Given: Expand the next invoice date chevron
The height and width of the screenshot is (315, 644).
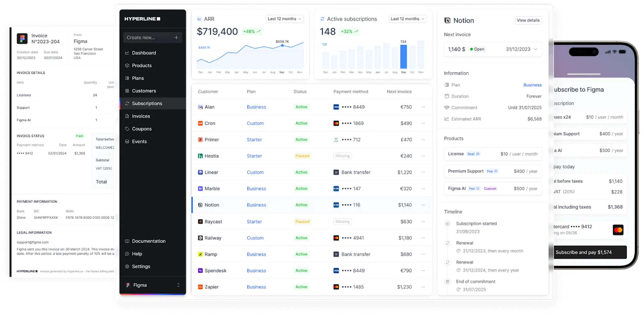Looking at the screenshot, I should pos(535,49).
